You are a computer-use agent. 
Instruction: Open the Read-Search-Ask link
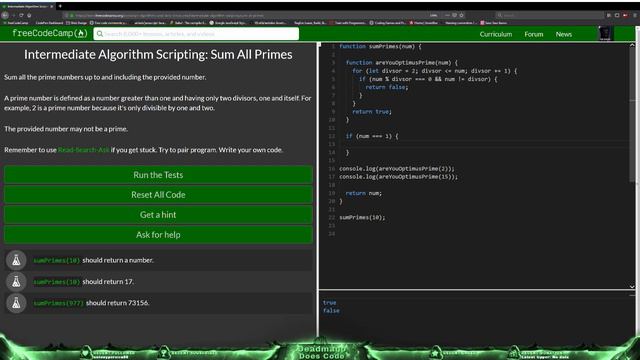(x=84, y=150)
